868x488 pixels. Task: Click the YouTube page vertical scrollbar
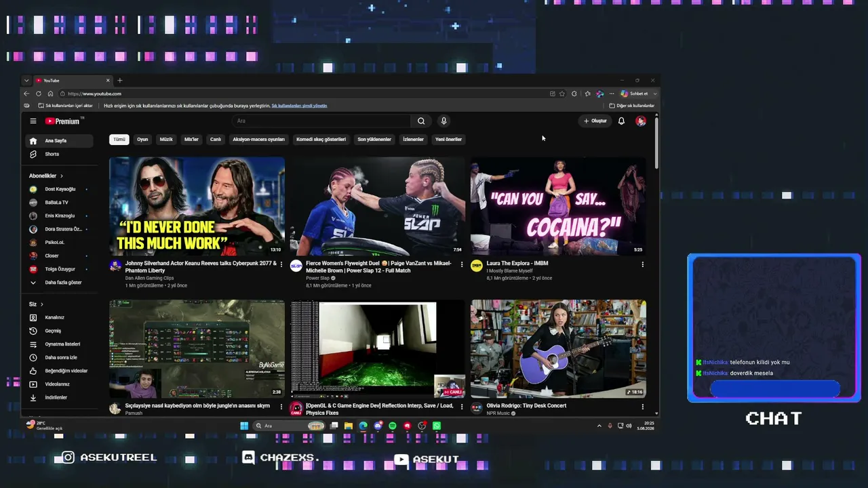[656, 142]
